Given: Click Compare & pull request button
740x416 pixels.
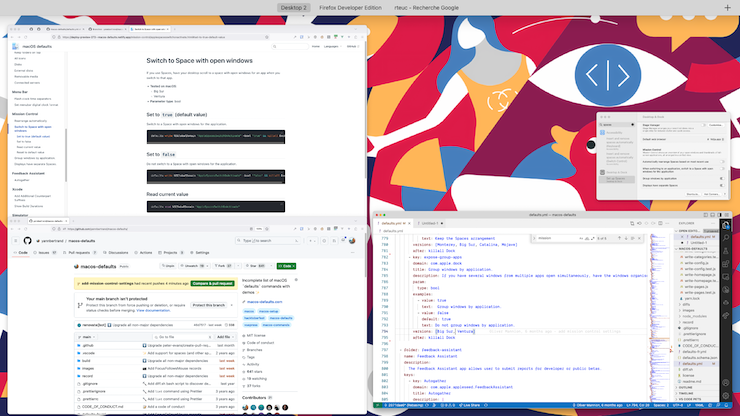Looking at the screenshot, I should pyautogui.click(x=212, y=283).
